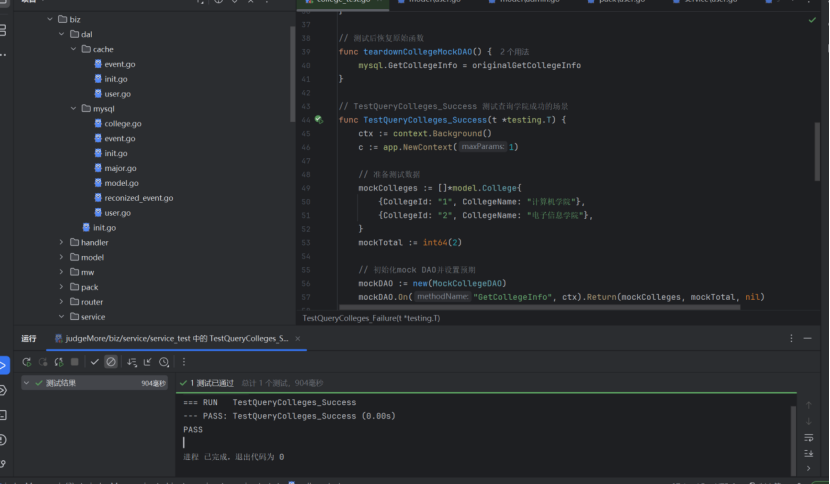
Task: Expand the mw folder
Action: (x=61, y=272)
